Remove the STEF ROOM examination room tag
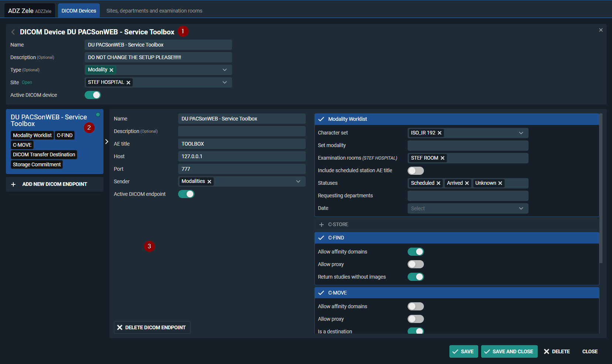The width and height of the screenshot is (612, 364). (x=442, y=158)
